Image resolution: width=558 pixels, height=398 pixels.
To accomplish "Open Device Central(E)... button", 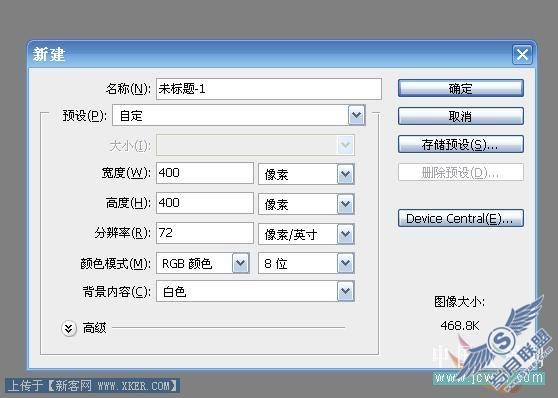I will tap(460, 218).
